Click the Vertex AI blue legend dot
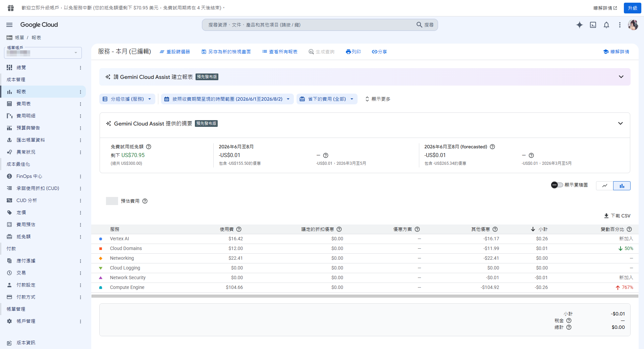This screenshot has width=644, height=349. [x=101, y=239]
